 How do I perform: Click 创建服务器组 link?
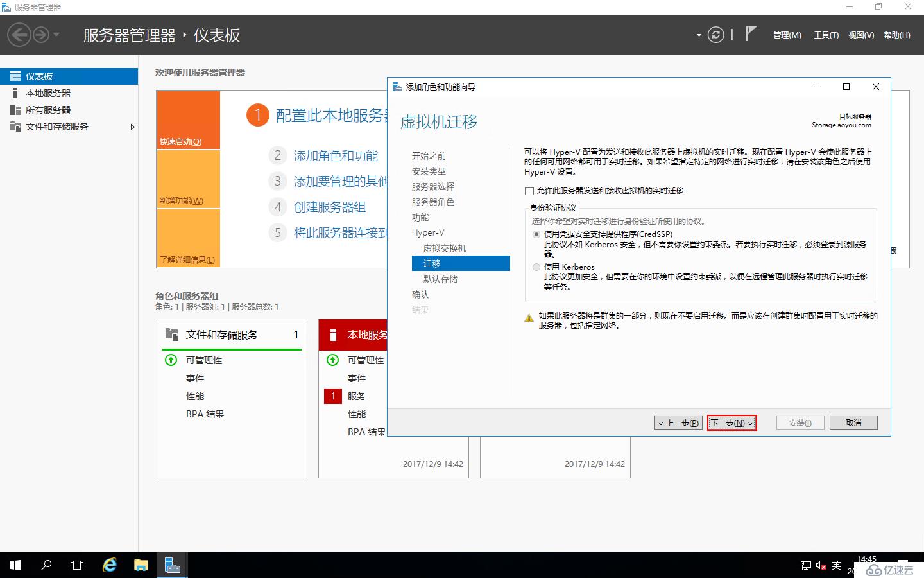click(x=330, y=207)
